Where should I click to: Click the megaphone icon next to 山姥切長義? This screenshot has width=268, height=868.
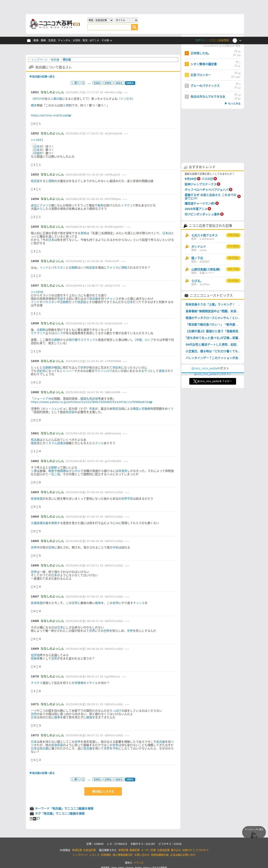(187, 269)
